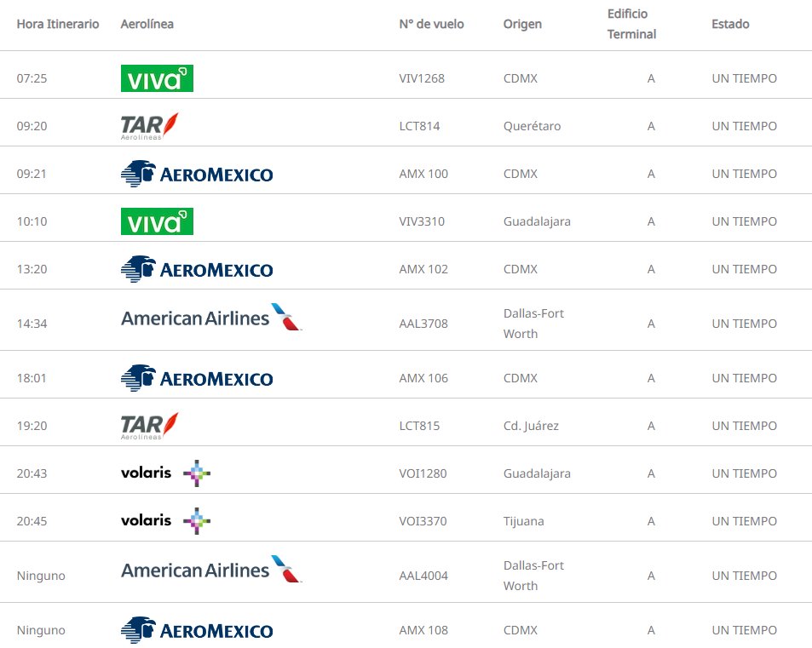Click the Estado column header
812x648 pixels.
(730, 24)
